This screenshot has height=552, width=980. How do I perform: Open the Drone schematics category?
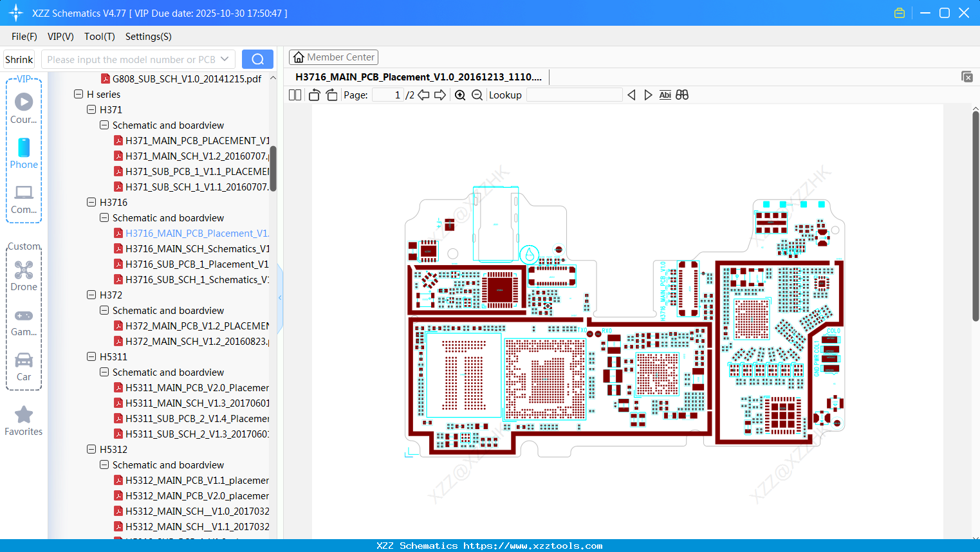click(x=24, y=276)
